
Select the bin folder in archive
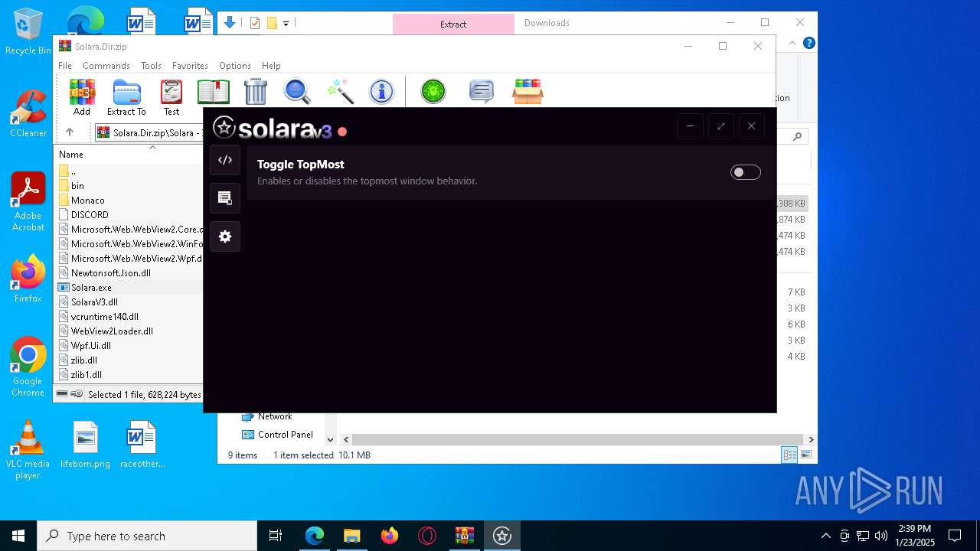(x=77, y=186)
